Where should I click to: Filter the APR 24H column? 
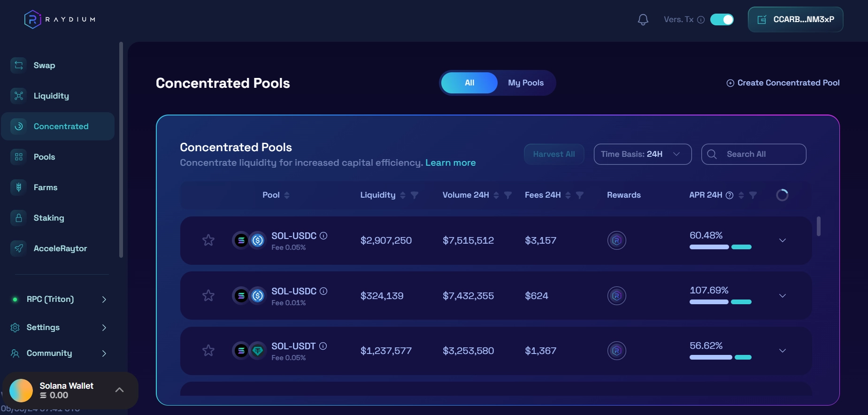tap(753, 195)
